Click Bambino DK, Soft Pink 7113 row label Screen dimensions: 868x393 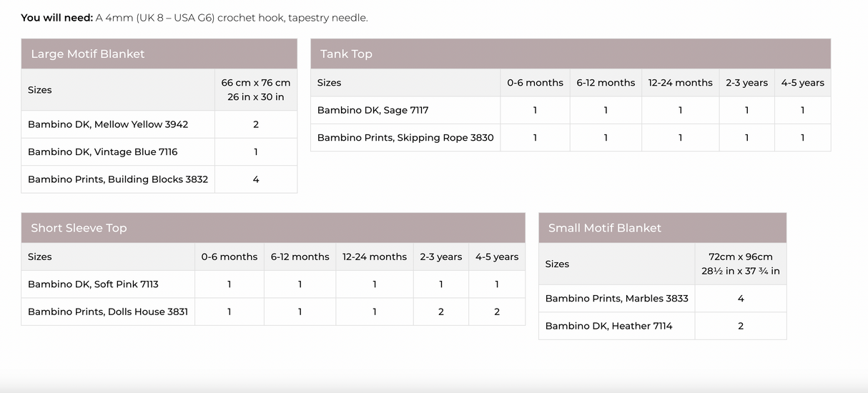(93, 284)
